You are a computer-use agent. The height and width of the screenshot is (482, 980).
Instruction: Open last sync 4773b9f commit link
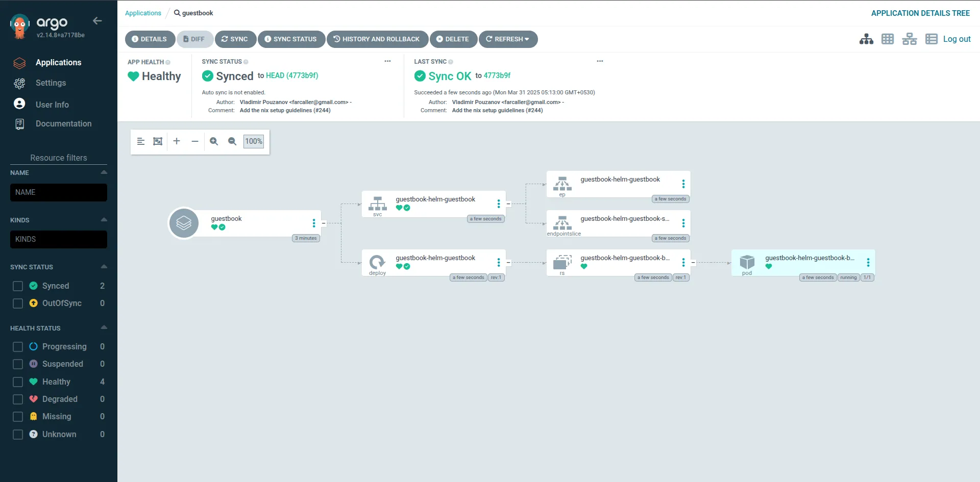[x=497, y=75]
